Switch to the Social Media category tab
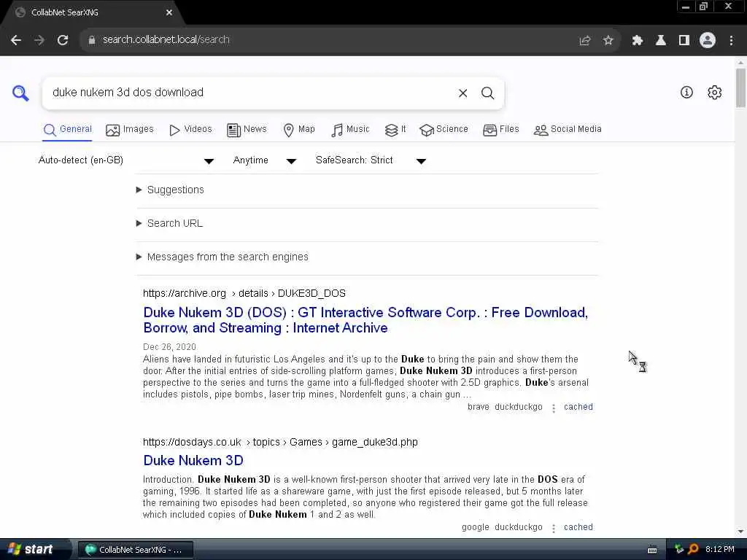The width and height of the screenshot is (747, 560). tap(568, 130)
